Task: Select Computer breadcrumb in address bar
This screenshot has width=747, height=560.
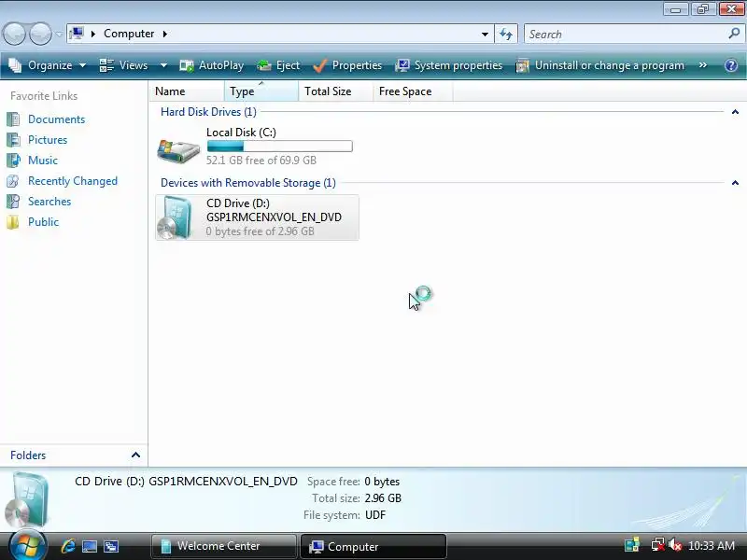Action: click(x=129, y=34)
